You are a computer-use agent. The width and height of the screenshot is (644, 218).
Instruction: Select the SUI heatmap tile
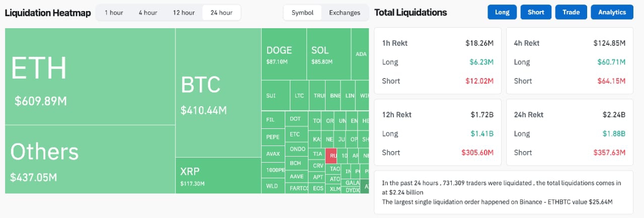tap(276, 96)
